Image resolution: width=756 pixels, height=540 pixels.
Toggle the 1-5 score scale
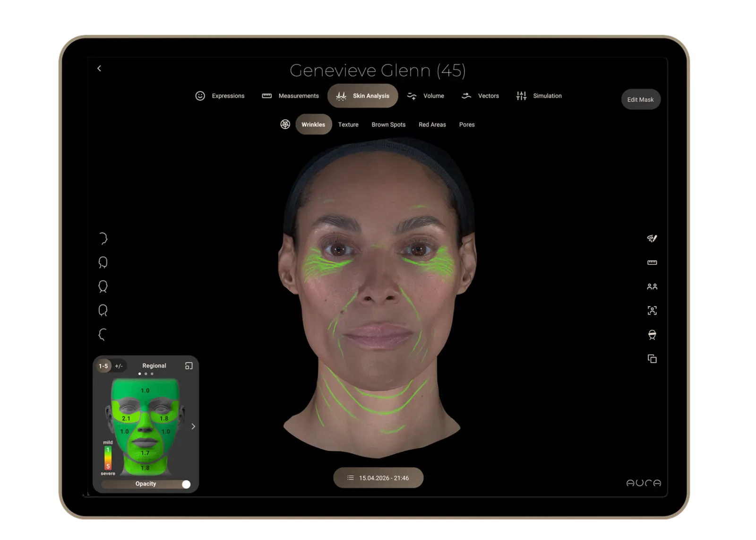[x=103, y=366]
